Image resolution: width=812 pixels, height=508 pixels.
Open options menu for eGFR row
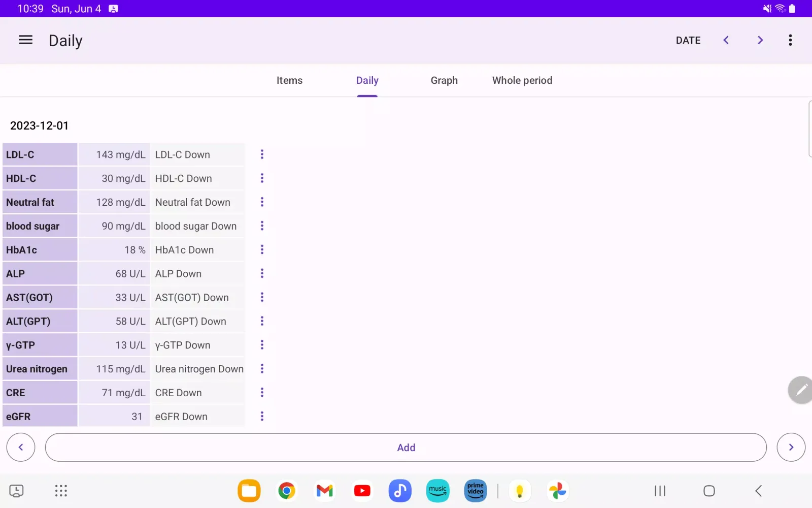point(262,416)
